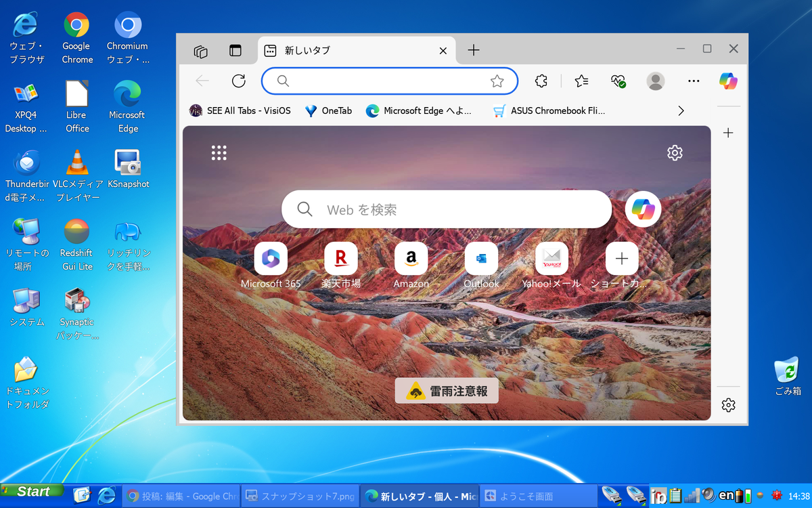812x508 pixels.
Task: Expand overflowing bookmarks with the chevron arrow
Action: tap(681, 110)
